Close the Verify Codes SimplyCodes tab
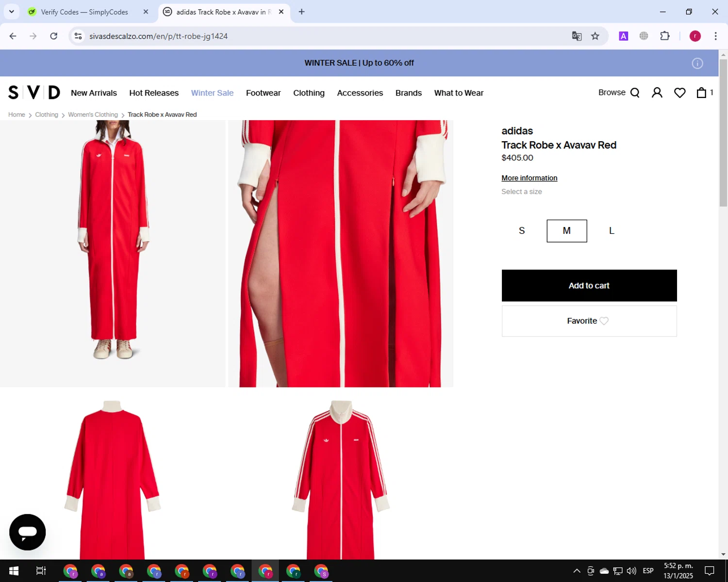This screenshot has width=728, height=582. [x=146, y=12]
